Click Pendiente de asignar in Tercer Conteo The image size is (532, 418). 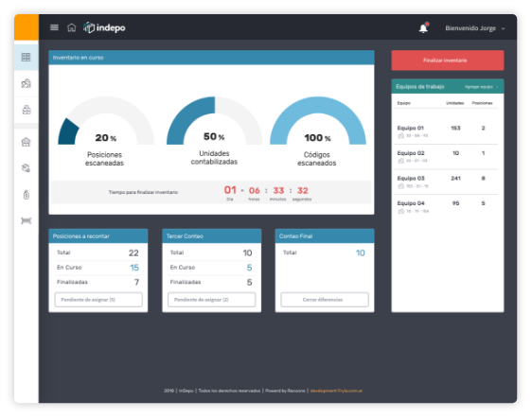click(212, 300)
